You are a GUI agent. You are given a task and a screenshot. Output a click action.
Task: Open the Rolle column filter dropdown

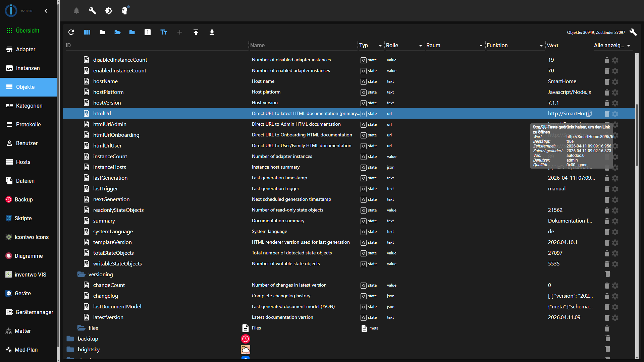pyautogui.click(x=420, y=46)
